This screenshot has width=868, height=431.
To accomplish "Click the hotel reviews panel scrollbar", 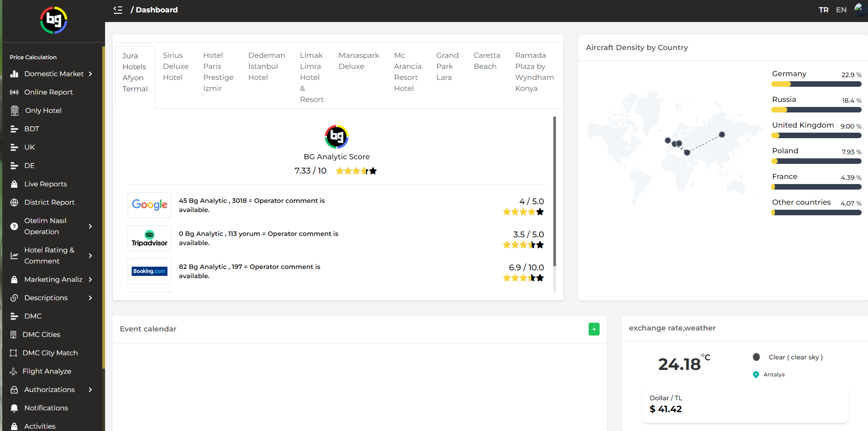I will point(554,193).
